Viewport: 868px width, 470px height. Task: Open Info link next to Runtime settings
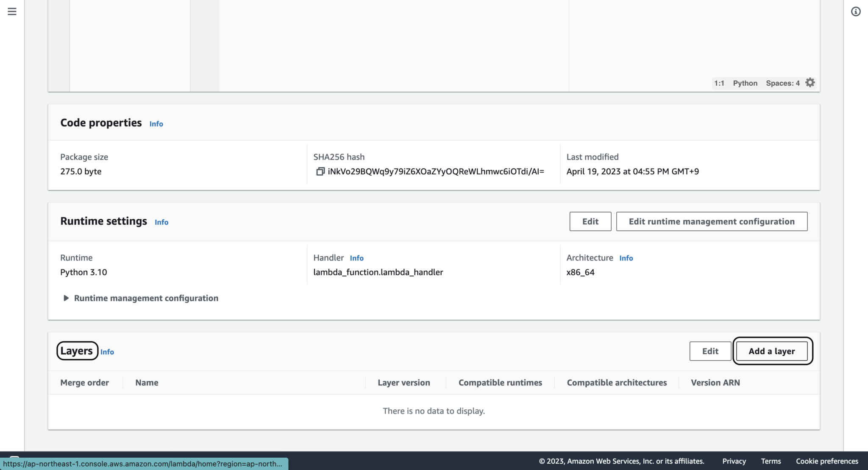(161, 222)
